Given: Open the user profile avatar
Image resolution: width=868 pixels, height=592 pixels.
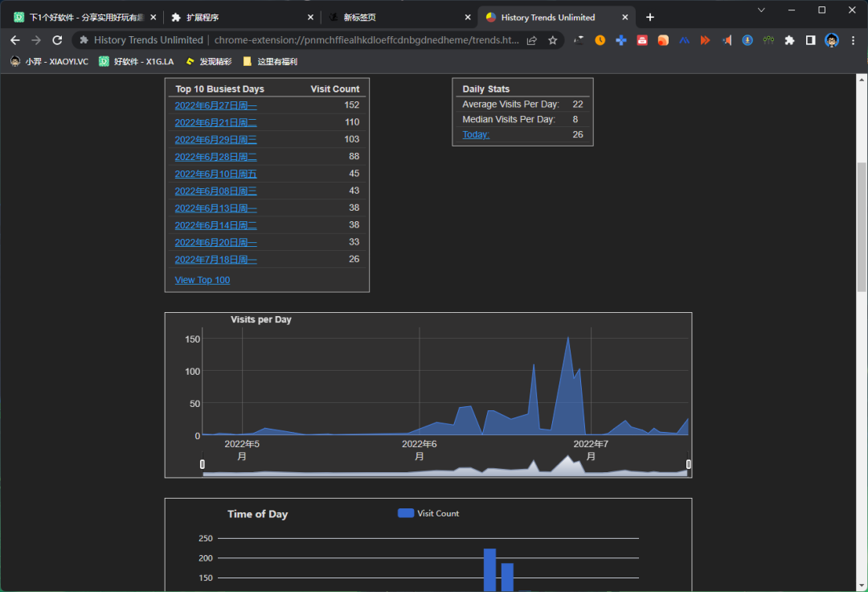Looking at the screenshot, I should [x=832, y=40].
